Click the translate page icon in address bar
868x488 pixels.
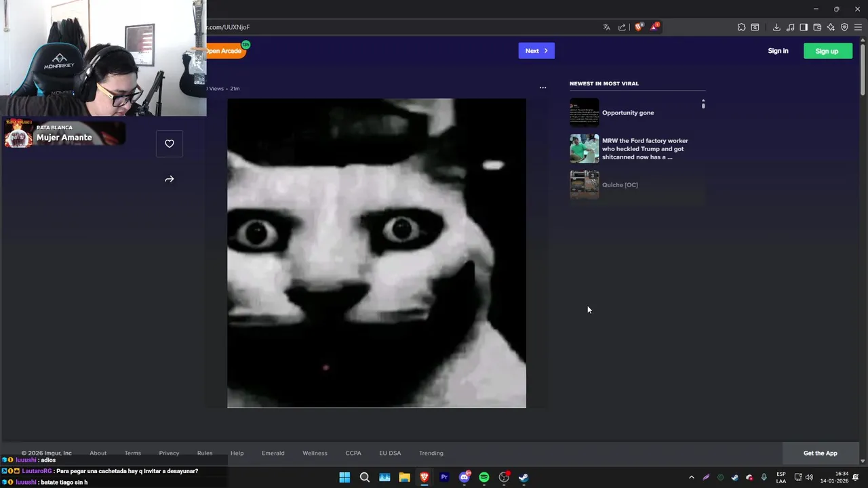pyautogui.click(x=606, y=27)
